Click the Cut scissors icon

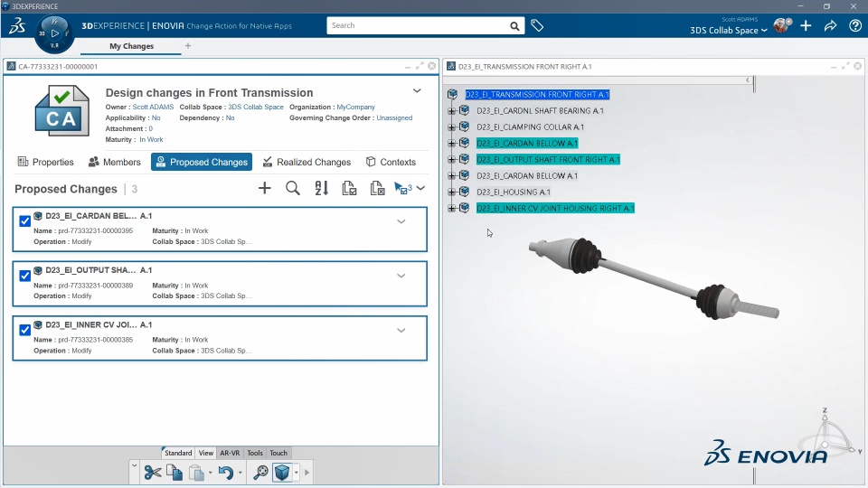click(153, 473)
